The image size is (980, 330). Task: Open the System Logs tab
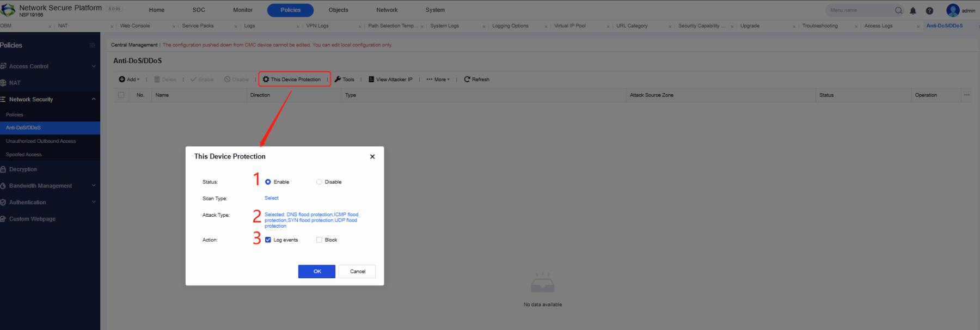(444, 26)
